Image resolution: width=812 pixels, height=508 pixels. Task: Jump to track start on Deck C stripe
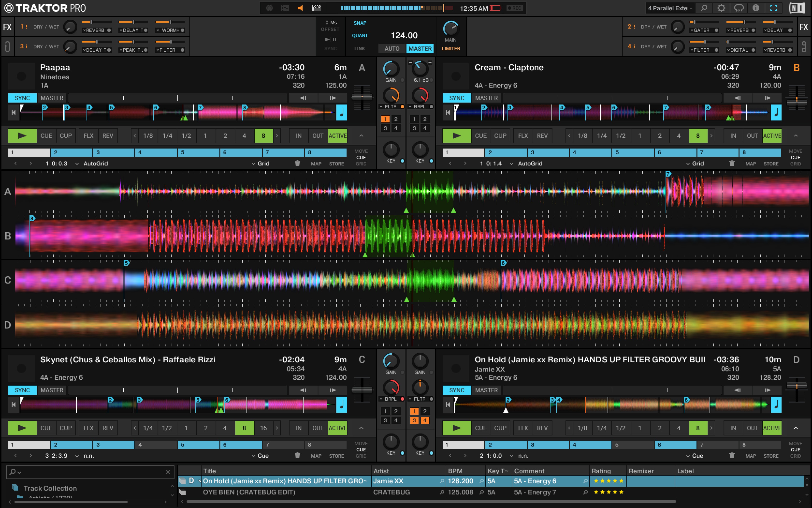(14, 405)
